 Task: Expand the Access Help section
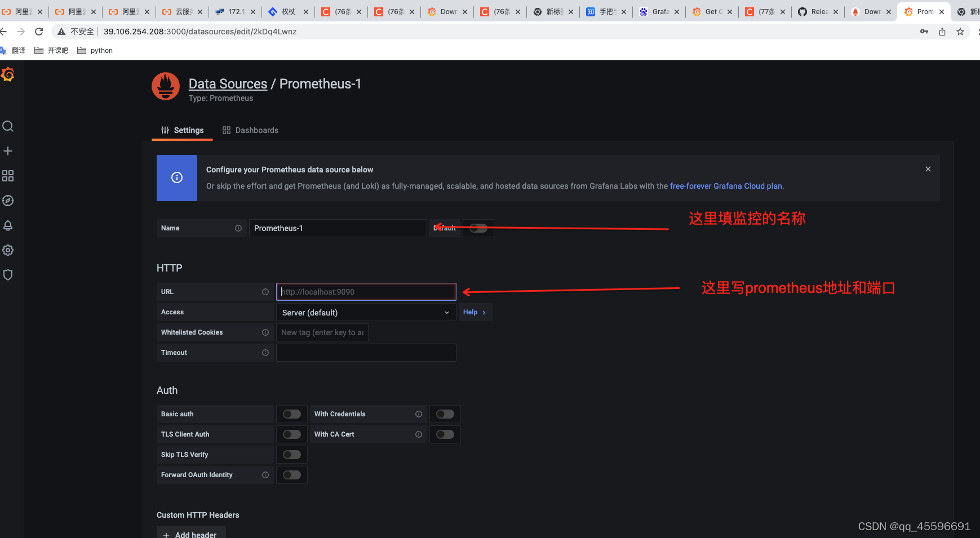click(475, 312)
